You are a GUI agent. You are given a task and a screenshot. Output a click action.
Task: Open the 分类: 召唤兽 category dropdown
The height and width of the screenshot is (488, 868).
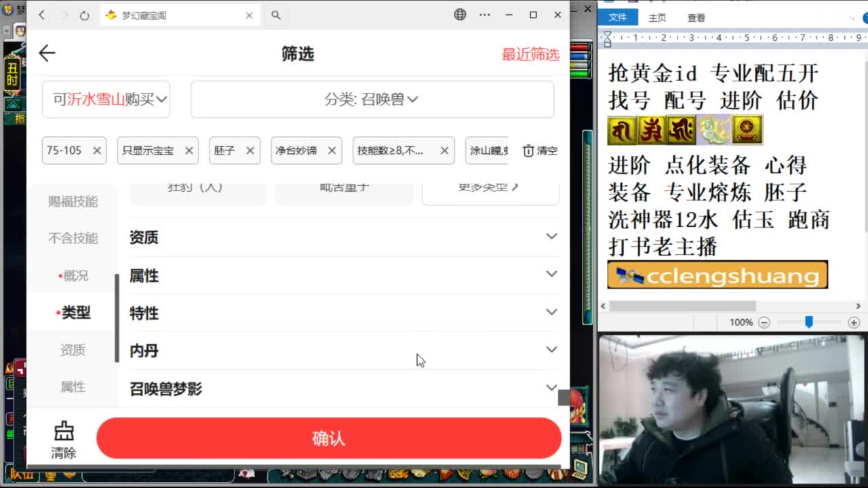[x=372, y=100]
